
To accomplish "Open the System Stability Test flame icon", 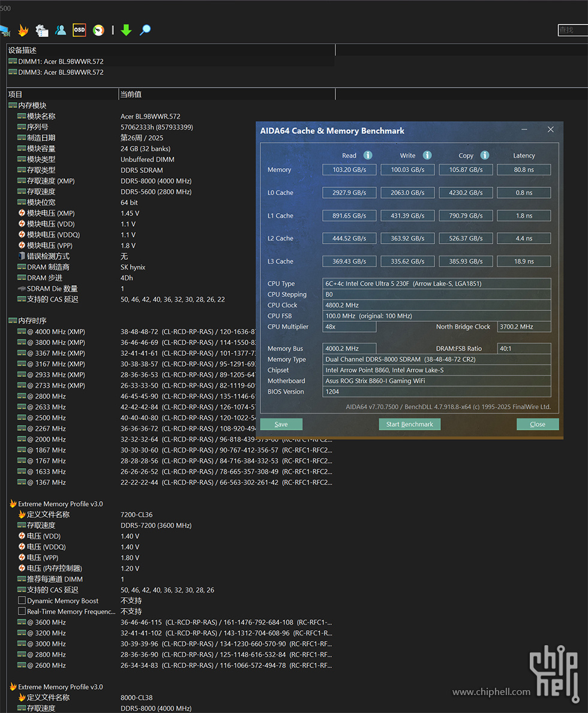I will (23, 30).
